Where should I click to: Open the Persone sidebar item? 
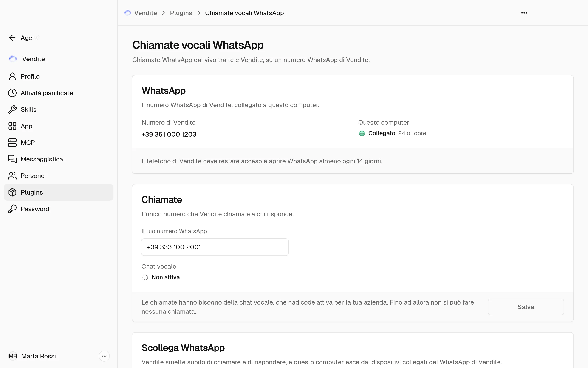59,176
